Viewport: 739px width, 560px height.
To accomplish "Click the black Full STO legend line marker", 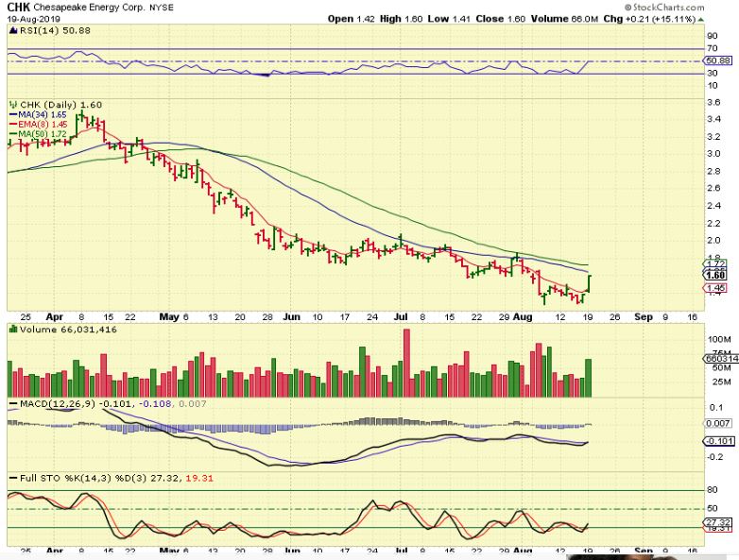I will pyautogui.click(x=13, y=479).
